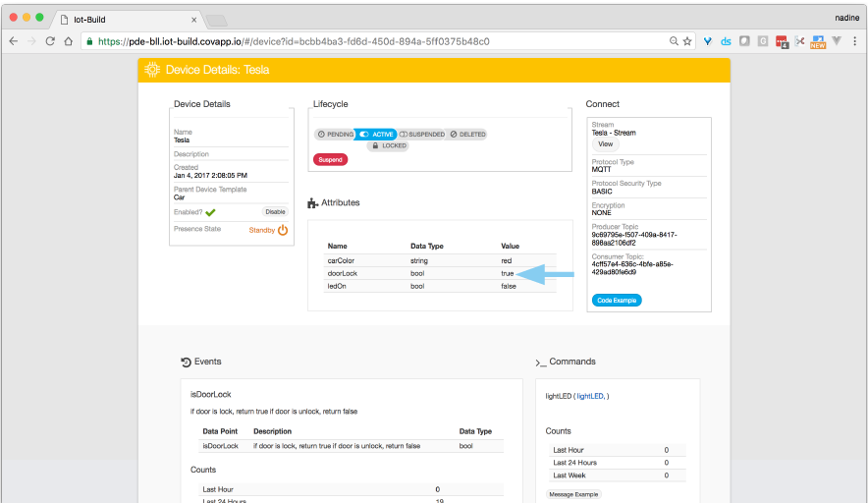Screen dimensions: 868x503
Task: View the Tesla stream
Action: (605, 144)
